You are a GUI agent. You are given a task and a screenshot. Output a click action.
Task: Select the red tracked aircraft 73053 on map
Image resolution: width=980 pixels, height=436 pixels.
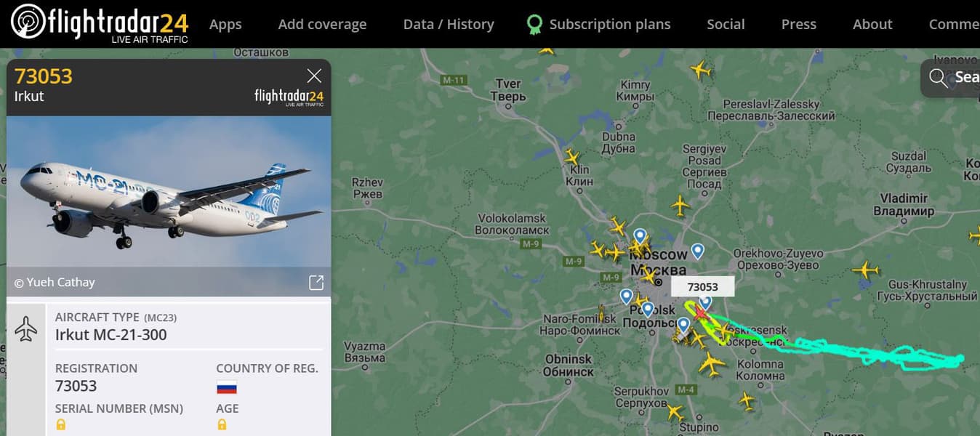point(699,313)
